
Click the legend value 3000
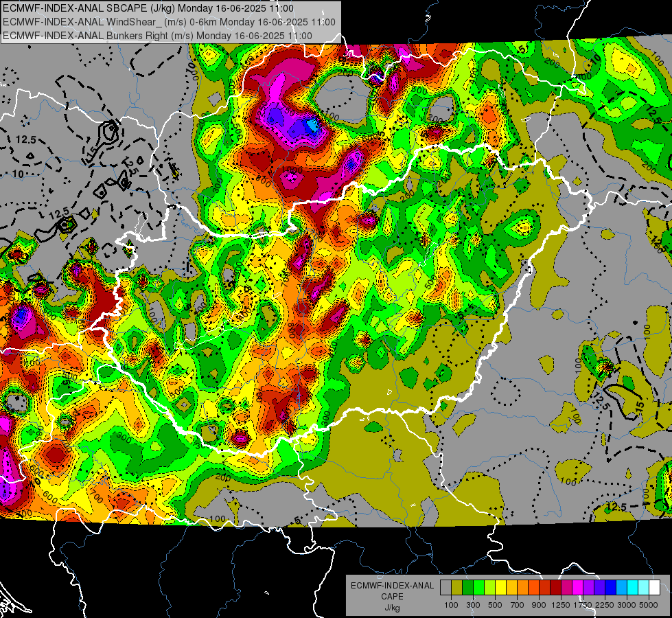point(627,605)
